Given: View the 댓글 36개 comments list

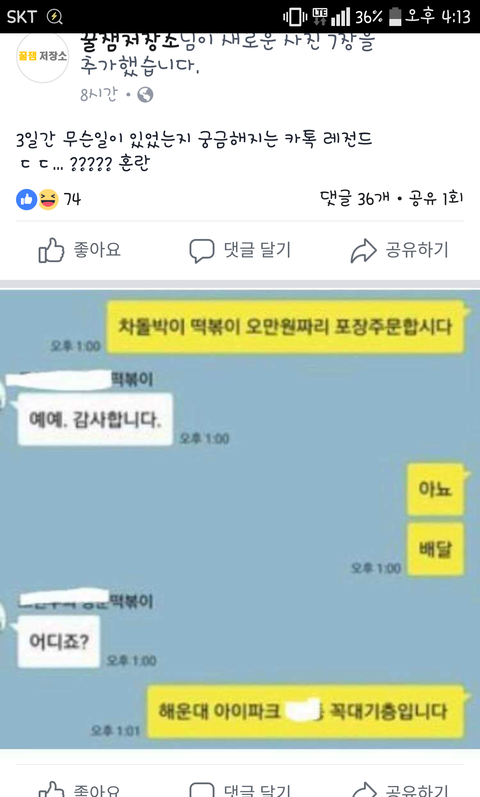Looking at the screenshot, I should tap(354, 198).
